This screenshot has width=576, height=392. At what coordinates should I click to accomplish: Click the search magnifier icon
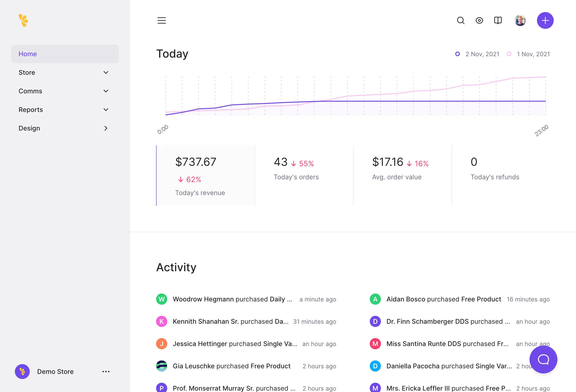(x=461, y=20)
